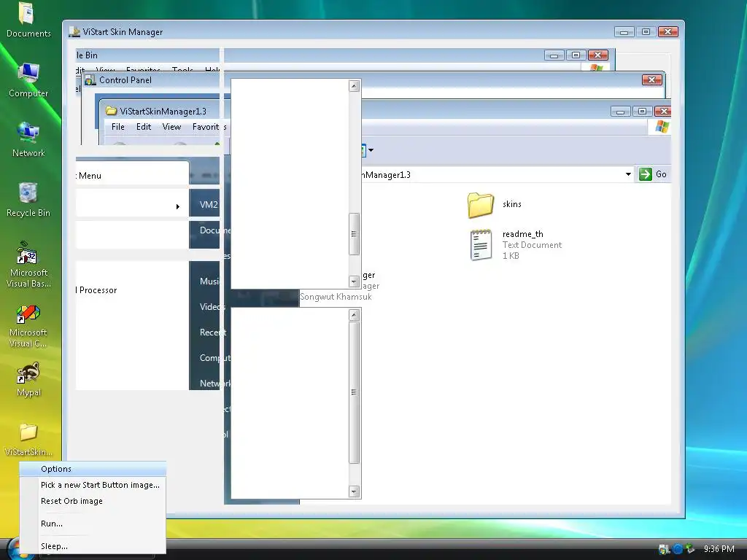Select the Microsoft Visual C++ shortcut
This screenshot has height=560, width=747.
28,327
